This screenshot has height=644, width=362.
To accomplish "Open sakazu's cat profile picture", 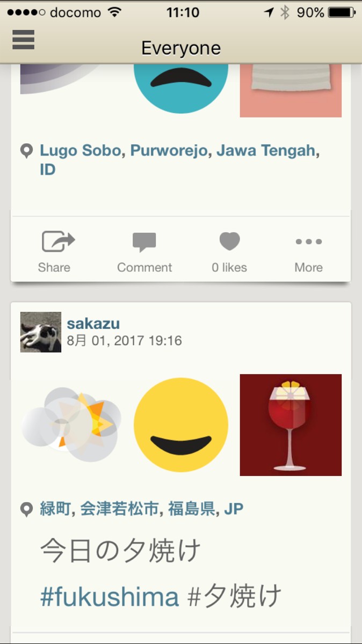I will 41,332.
